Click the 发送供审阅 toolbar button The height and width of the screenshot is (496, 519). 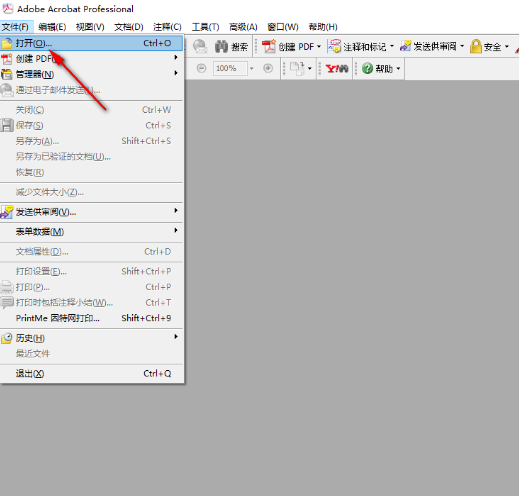pos(428,46)
